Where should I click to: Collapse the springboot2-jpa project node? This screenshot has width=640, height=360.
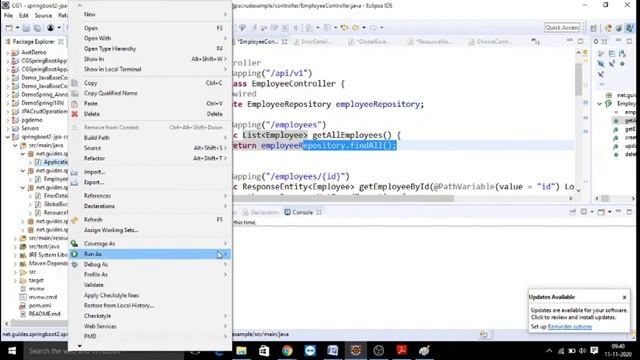[x=8, y=137]
